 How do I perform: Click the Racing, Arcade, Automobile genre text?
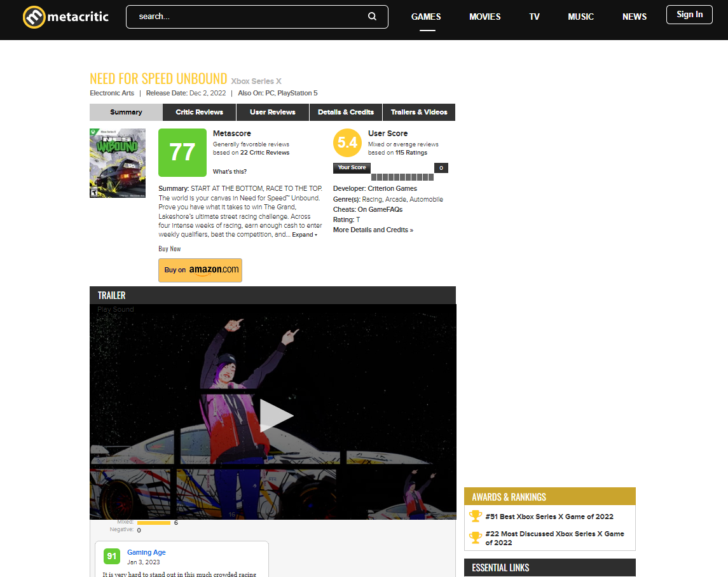pyautogui.click(x=402, y=199)
